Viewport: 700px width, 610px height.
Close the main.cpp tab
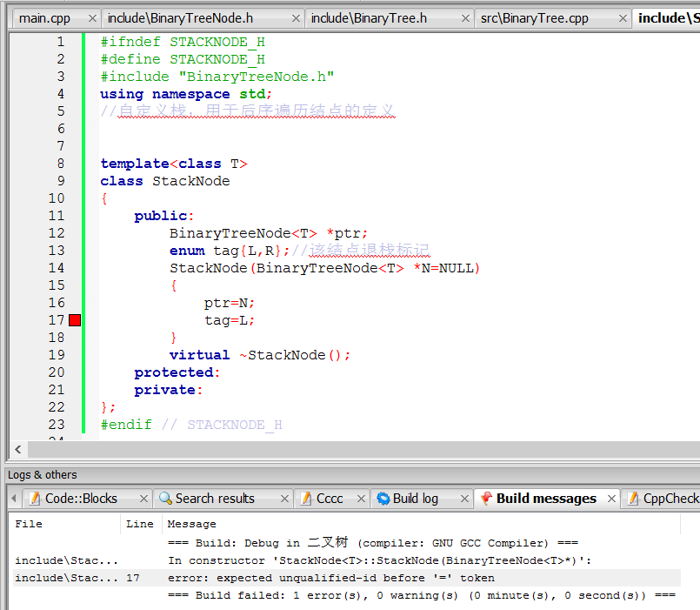click(92, 18)
